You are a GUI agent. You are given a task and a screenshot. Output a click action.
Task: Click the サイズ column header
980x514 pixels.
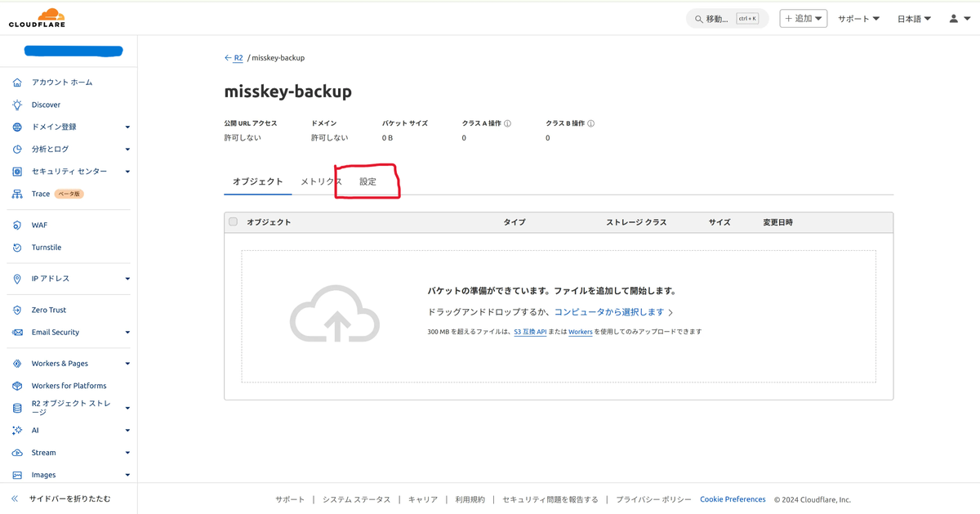tap(719, 222)
